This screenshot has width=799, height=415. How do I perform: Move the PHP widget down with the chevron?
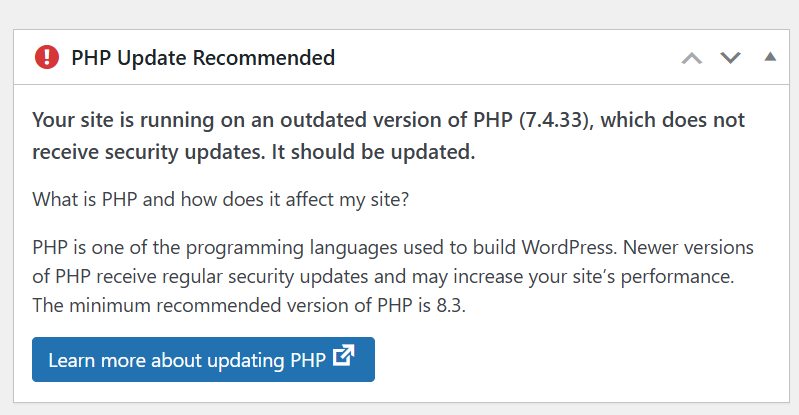pyautogui.click(x=730, y=58)
